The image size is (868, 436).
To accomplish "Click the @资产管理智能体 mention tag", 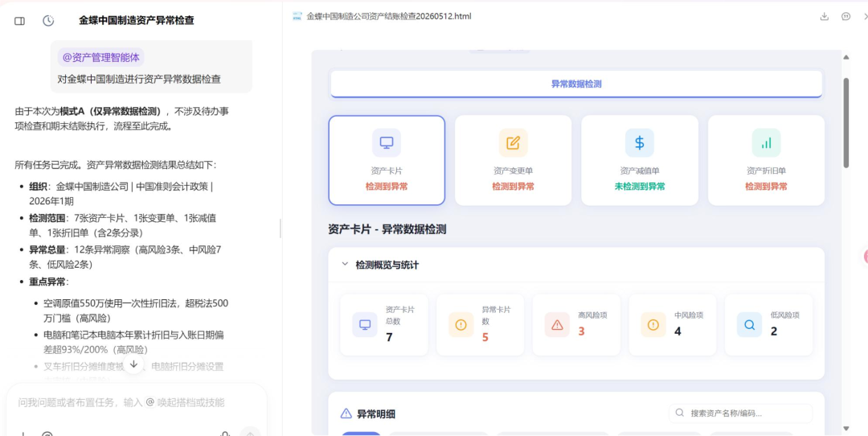I will 100,58.
